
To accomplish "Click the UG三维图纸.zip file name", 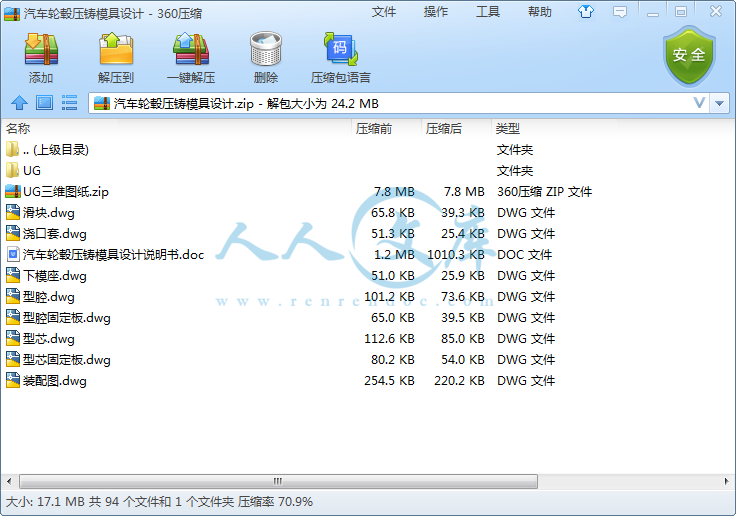I will 66,192.
